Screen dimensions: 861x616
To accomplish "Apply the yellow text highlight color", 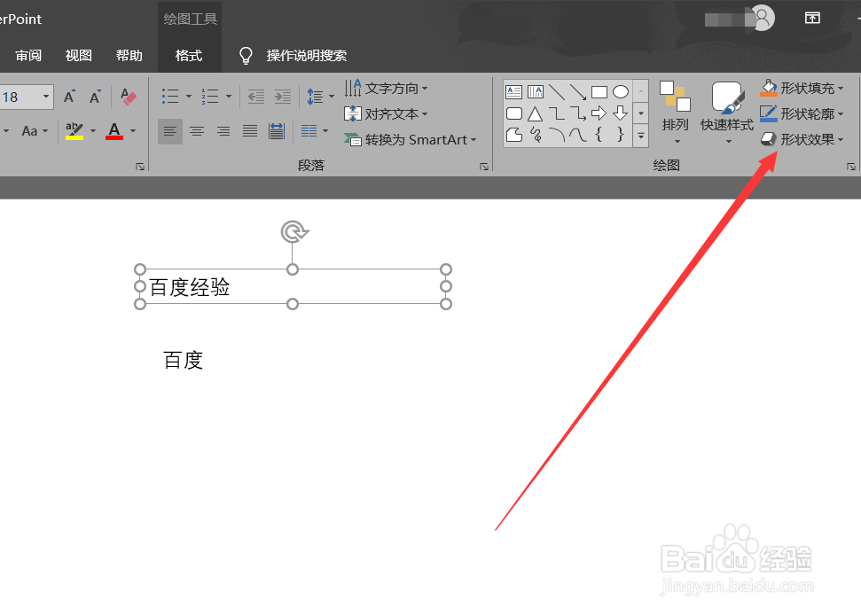I will (x=74, y=130).
